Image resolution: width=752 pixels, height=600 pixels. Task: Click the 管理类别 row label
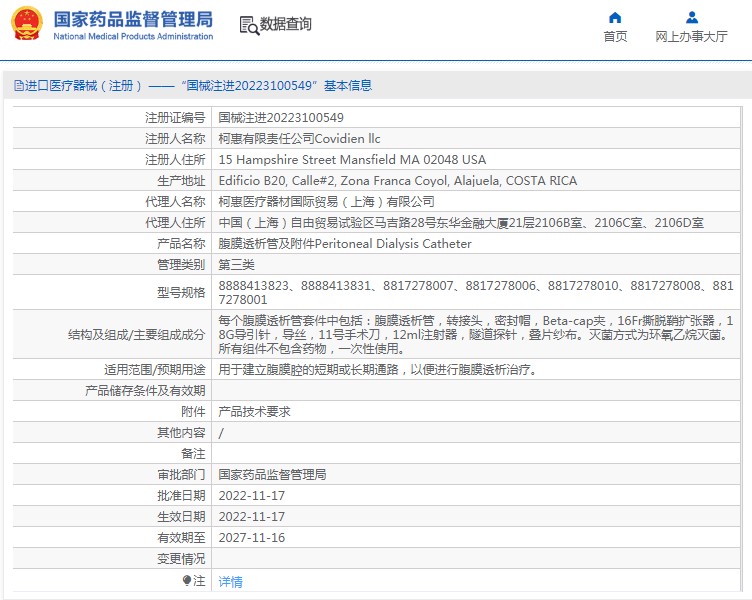point(181,265)
